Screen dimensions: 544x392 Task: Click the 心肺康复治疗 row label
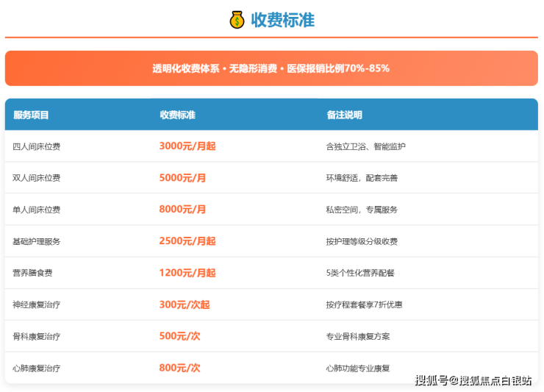[37, 368]
